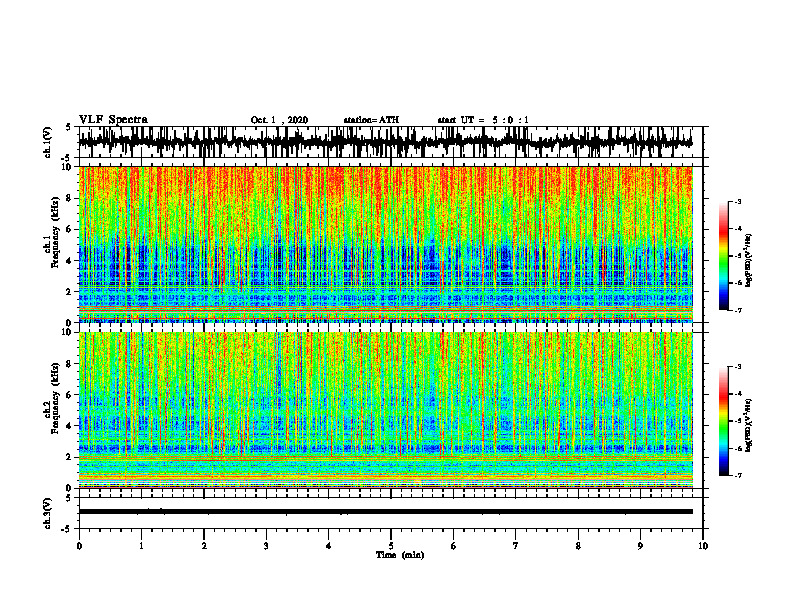This screenshot has width=792, height=612.
Task: Click the '1' tick on the time axis
Action: pos(141,546)
